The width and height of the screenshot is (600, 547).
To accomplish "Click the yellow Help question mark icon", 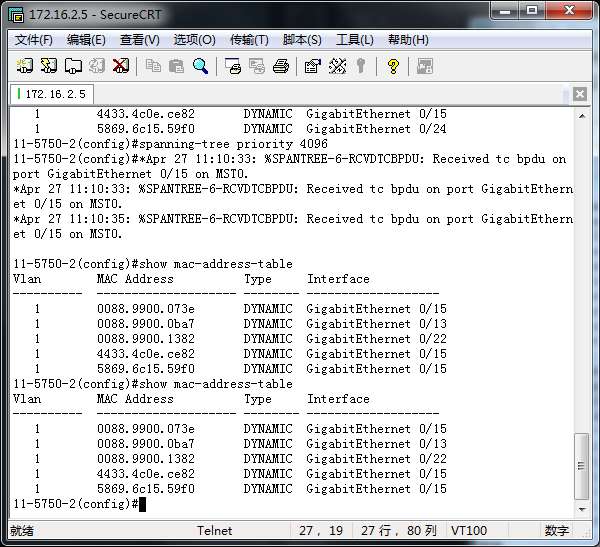I will coord(393,66).
